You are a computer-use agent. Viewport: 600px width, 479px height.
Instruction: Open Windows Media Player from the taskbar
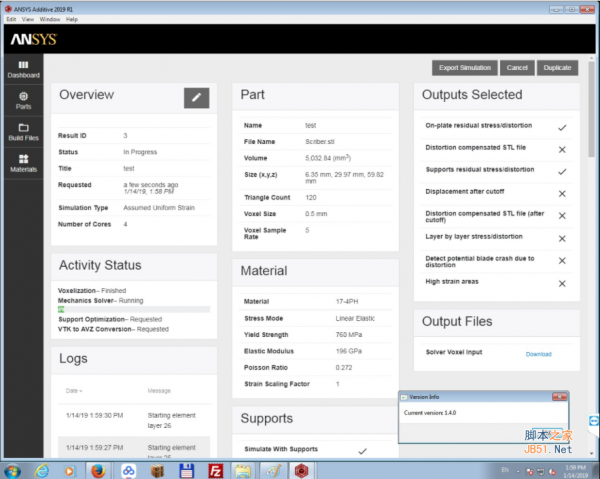click(70, 471)
